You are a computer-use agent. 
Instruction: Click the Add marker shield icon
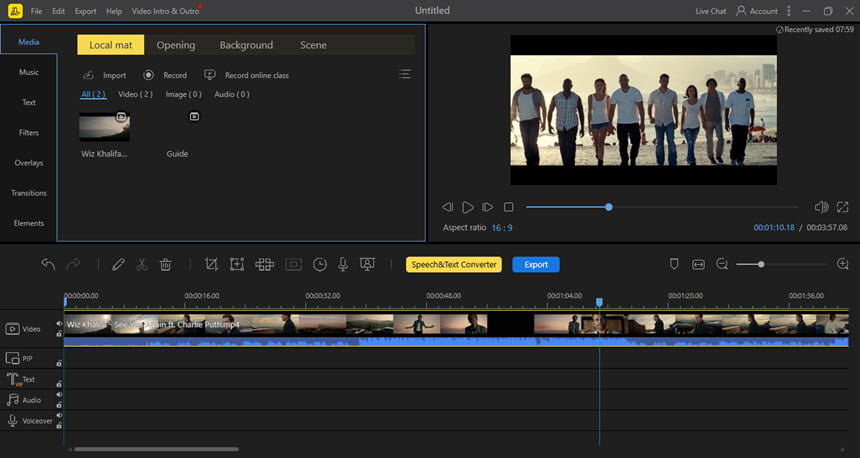(x=674, y=264)
